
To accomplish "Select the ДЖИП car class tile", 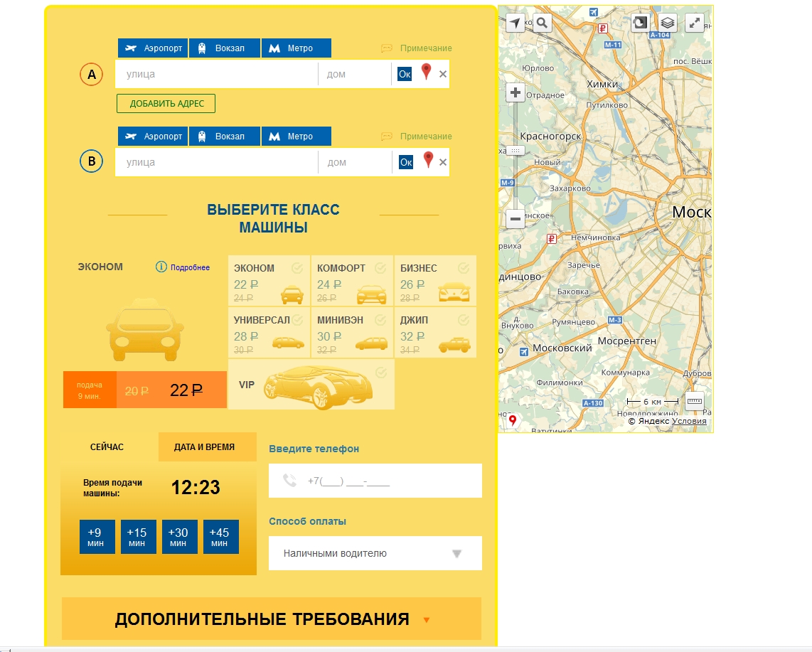I will 436,333.
